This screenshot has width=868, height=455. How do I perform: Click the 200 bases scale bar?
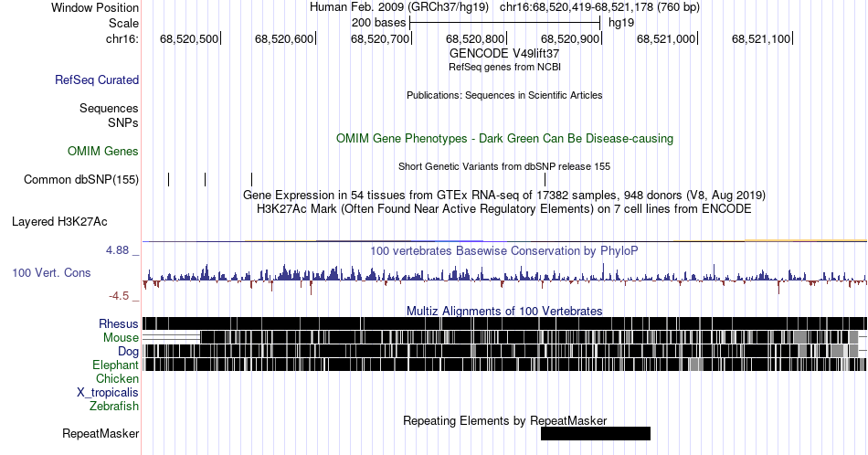[504, 23]
